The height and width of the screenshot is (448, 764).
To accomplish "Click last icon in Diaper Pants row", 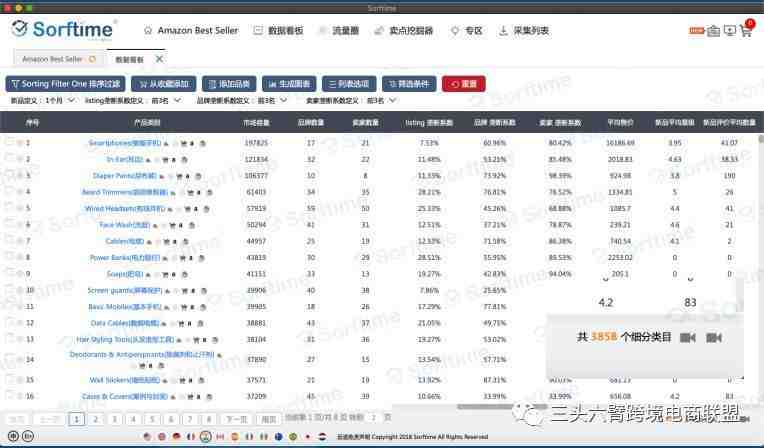I will 198,176.
